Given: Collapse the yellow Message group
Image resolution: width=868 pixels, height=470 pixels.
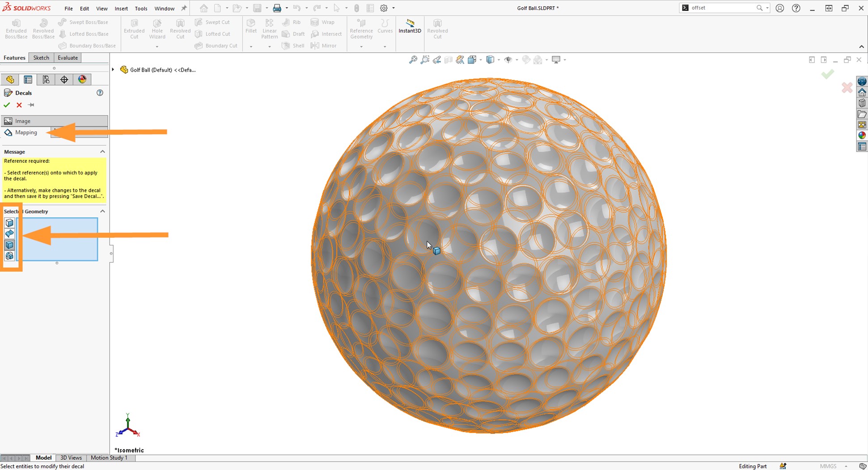Looking at the screenshot, I should [102, 152].
